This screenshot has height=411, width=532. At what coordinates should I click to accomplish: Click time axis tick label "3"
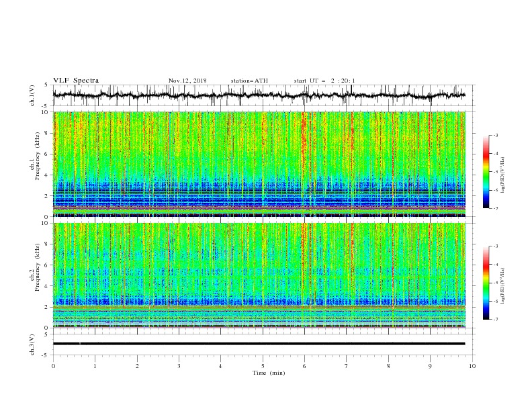179,366
